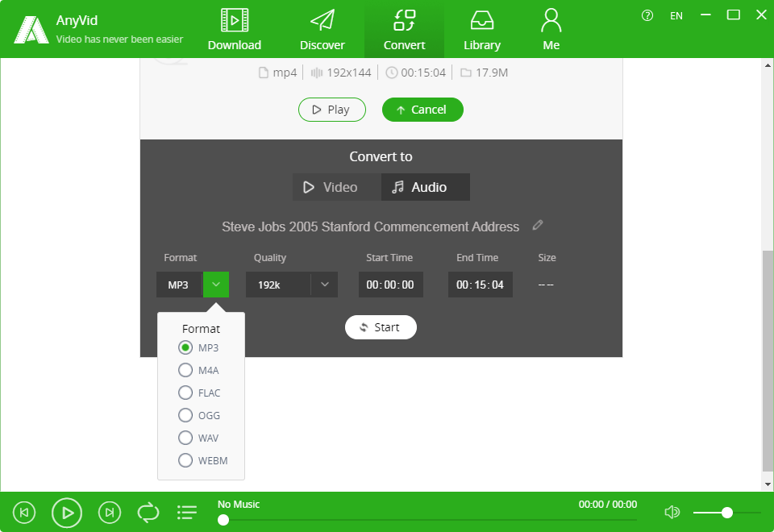Select the MP3 format radio button
The width and height of the screenshot is (774, 532).
185,348
